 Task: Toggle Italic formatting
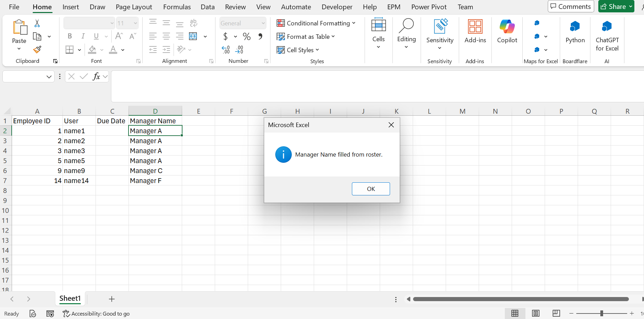coord(83,36)
